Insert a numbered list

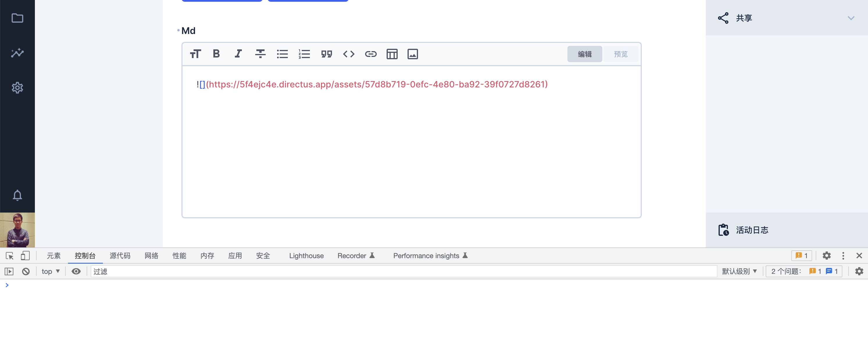coord(304,54)
